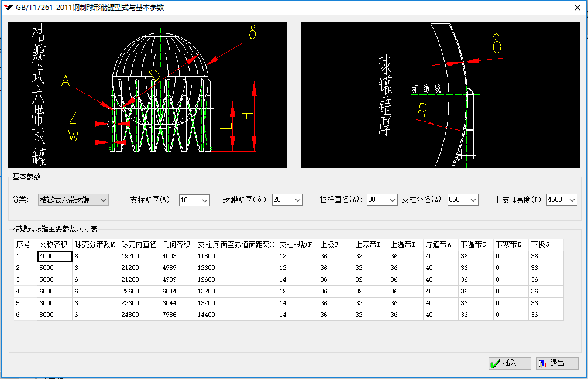Click the 桔瓣式六带球罐 diagram preview

[x=147, y=95]
